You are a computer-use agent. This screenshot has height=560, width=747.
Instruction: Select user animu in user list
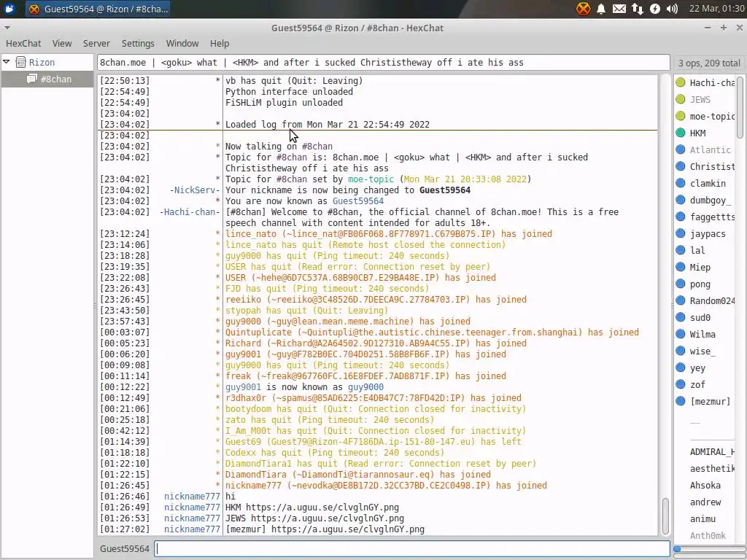tap(703, 519)
